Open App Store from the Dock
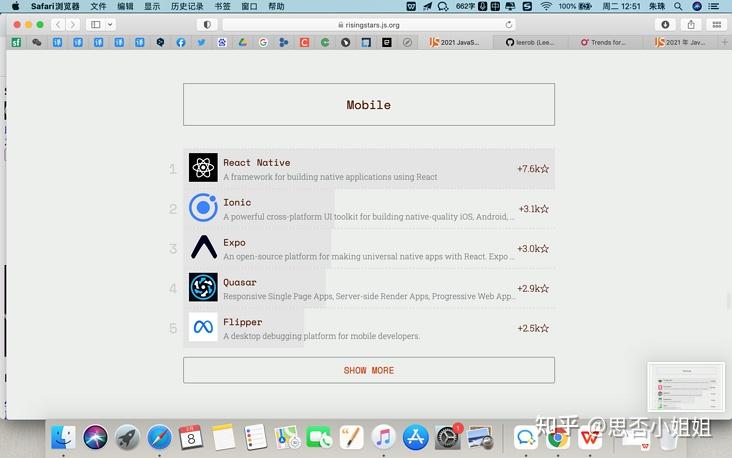The height and width of the screenshot is (458, 732). [415, 437]
